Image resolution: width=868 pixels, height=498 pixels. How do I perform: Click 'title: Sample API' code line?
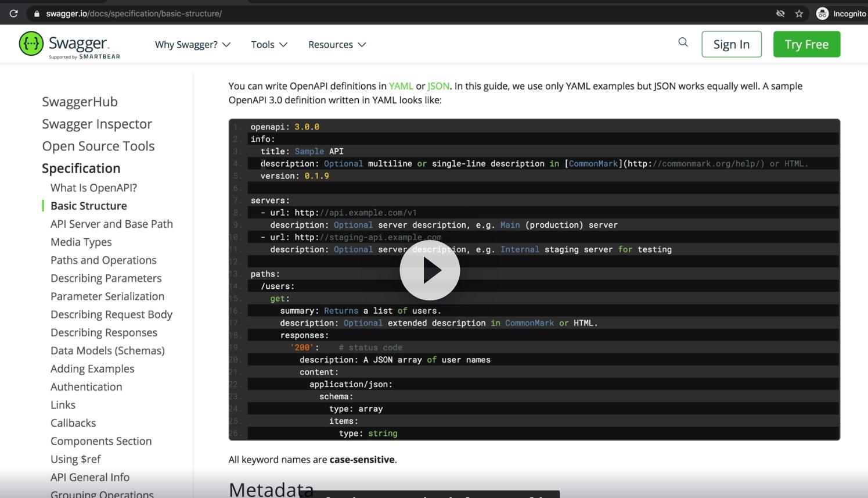point(302,151)
